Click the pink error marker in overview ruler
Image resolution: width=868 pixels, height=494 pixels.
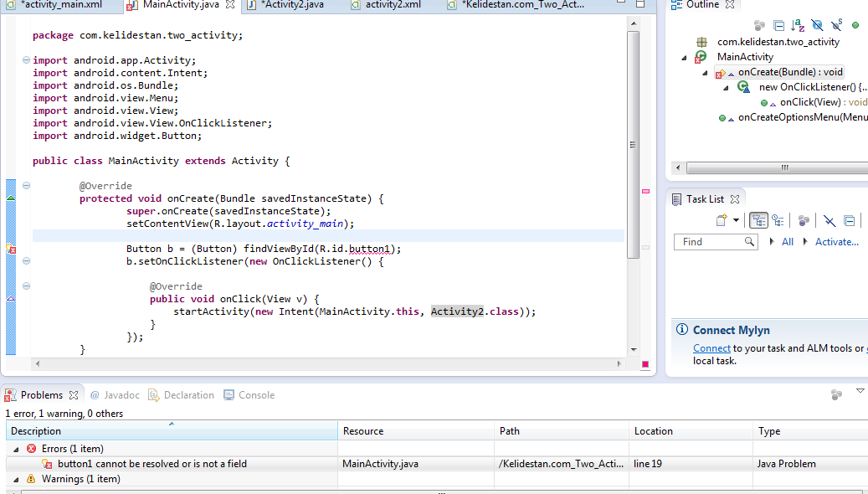tap(645, 191)
